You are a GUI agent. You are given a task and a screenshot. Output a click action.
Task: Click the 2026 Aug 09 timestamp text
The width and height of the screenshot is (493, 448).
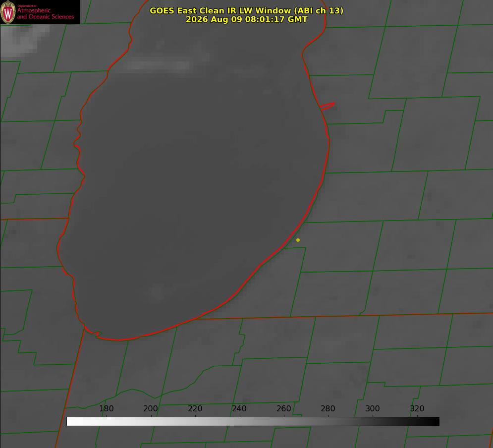(x=247, y=19)
